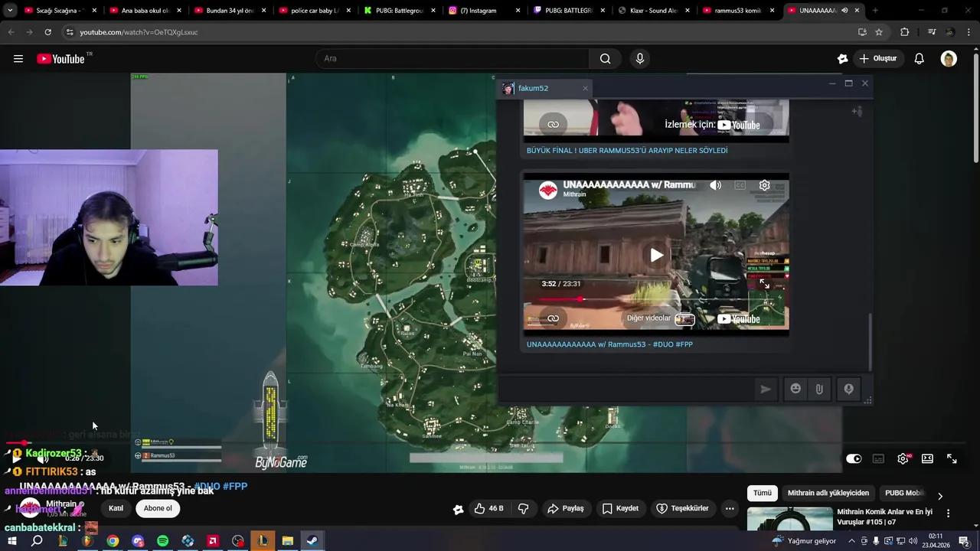This screenshot has height=551, width=980.
Task: Open the YouTube hamburger guide menu
Action: [18, 58]
